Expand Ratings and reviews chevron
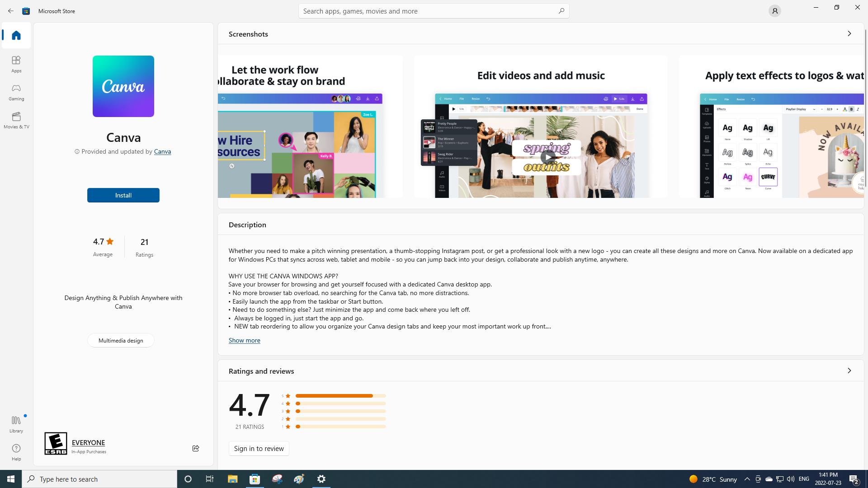This screenshot has height=488, width=868. 849,371
